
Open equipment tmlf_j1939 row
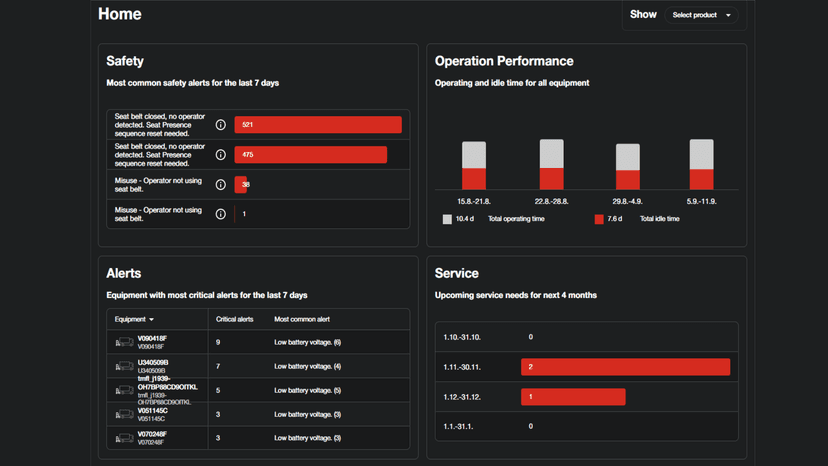(x=167, y=390)
